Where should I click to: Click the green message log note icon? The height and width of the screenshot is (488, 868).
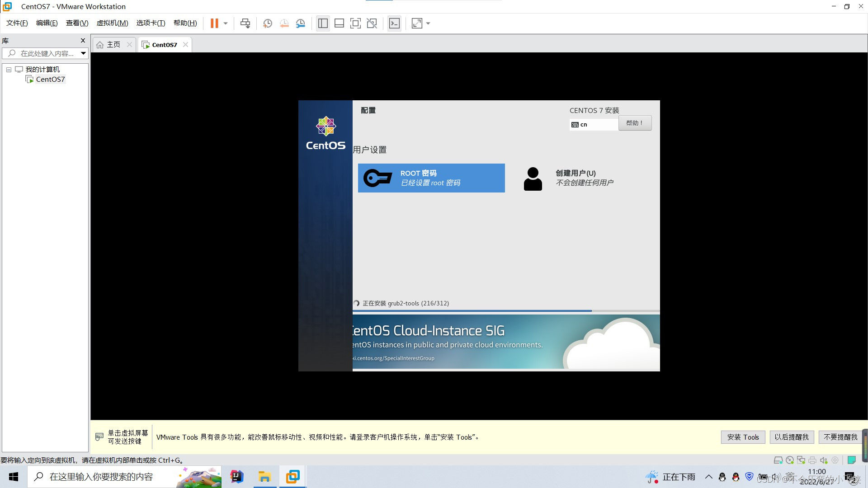852,460
